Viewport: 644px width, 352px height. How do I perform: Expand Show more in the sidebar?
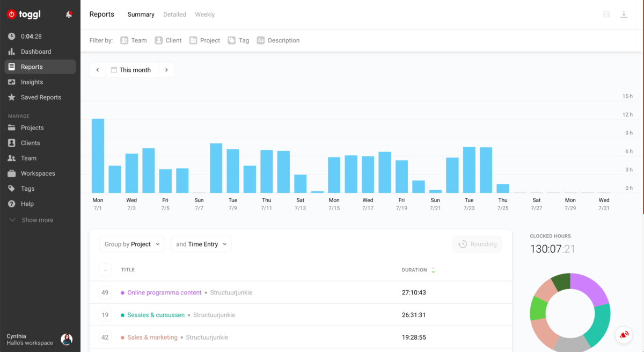37,220
